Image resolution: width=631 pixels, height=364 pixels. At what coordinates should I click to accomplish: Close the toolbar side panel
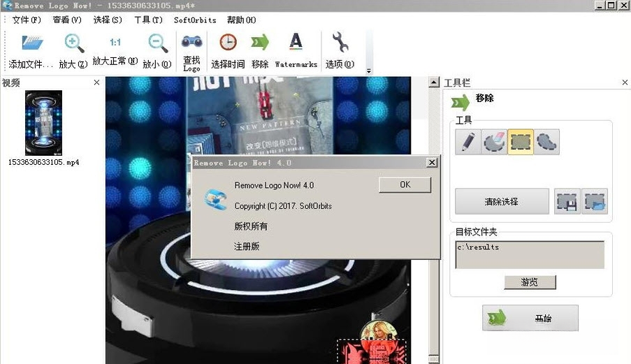[x=625, y=82]
